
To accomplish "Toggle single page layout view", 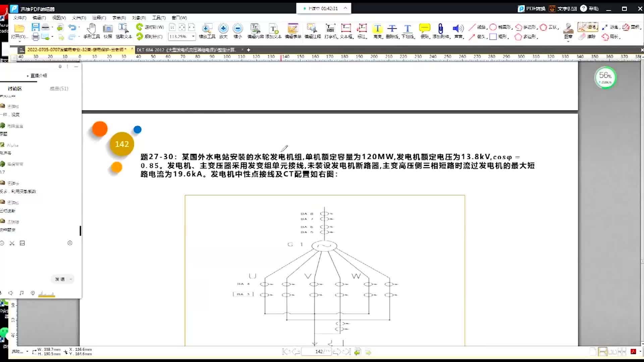I will (593, 352).
